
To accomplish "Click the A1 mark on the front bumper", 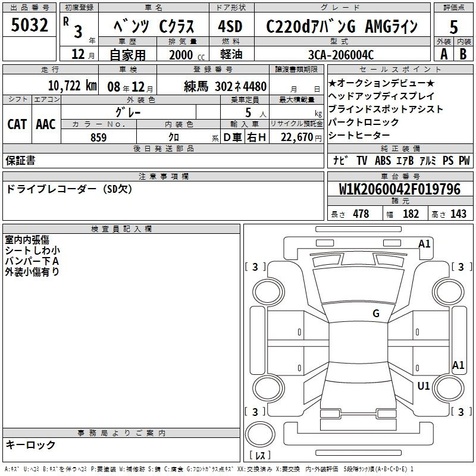I will pos(424,243).
